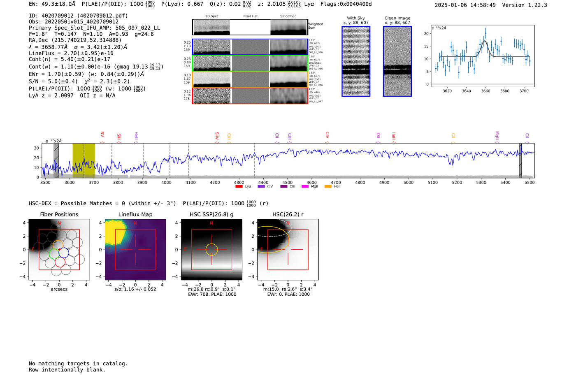Screen dimensions: 576x392
Task: Click the magenta MgII legend swatch
Action: (x=305, y=186)
